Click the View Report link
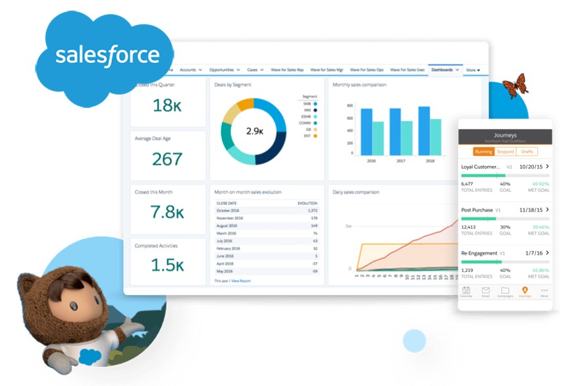Image resolution: width=588 pixels, height=386 pixels. click(x=241, y=281)
